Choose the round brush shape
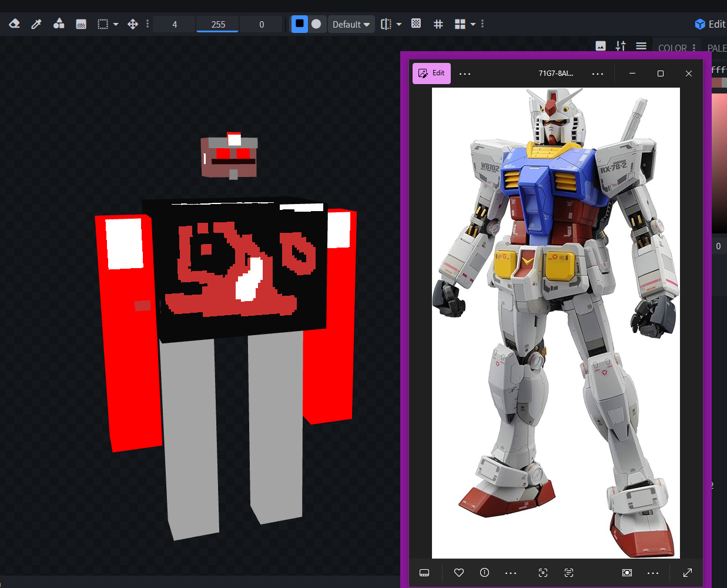727x588 pixels. click(x=316, y=24)
